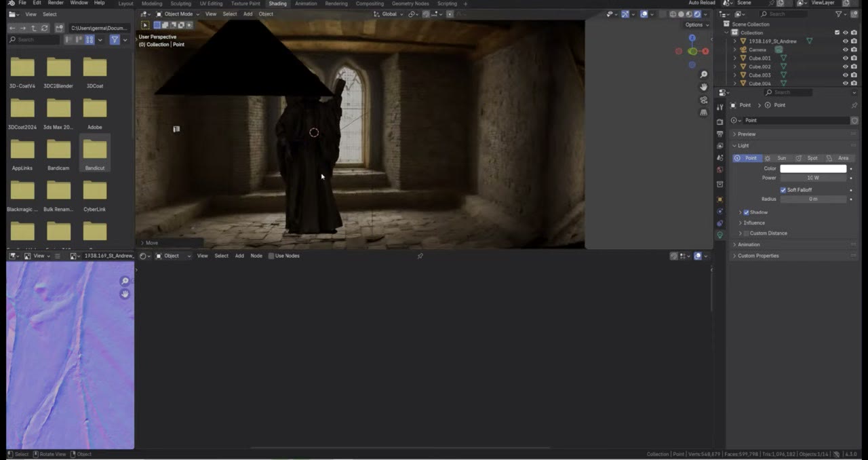Enable rendered viewport shading
868x460 pixels.
click(697, 14)
